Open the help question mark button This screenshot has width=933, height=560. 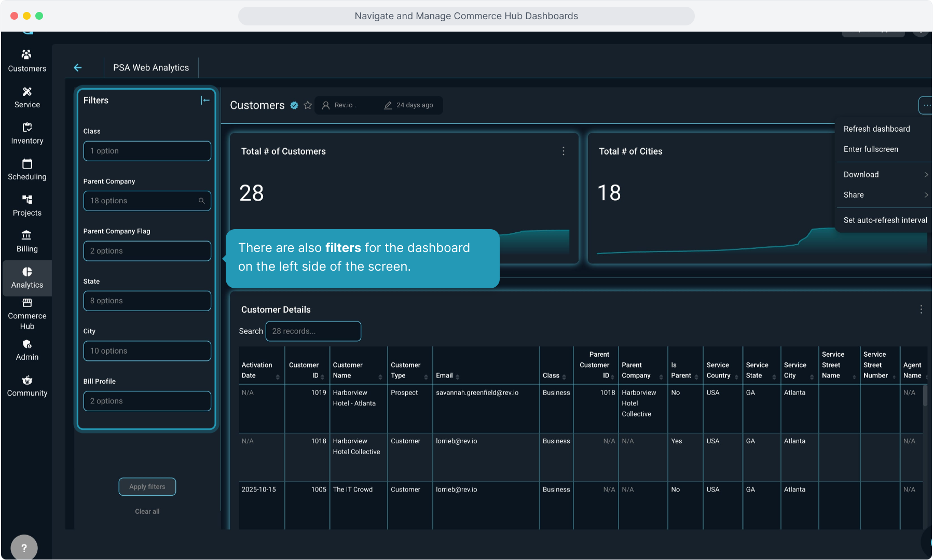[x=24, y=548]
